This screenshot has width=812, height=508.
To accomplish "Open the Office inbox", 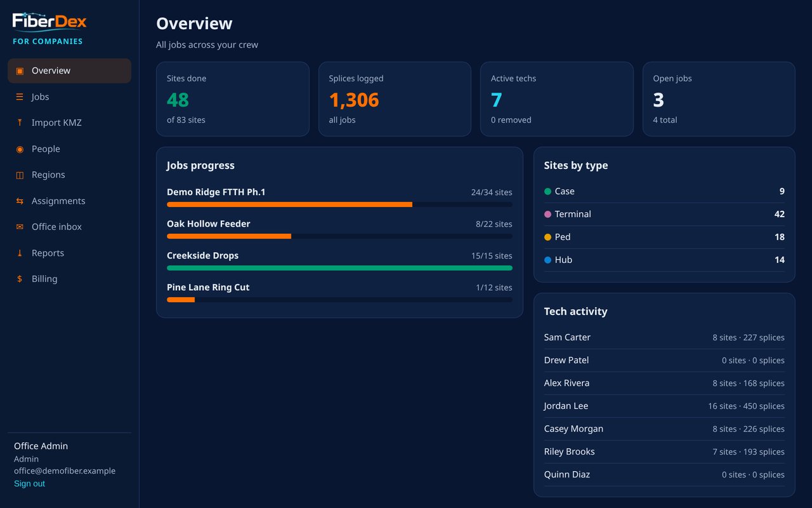I will coord(69,227).
